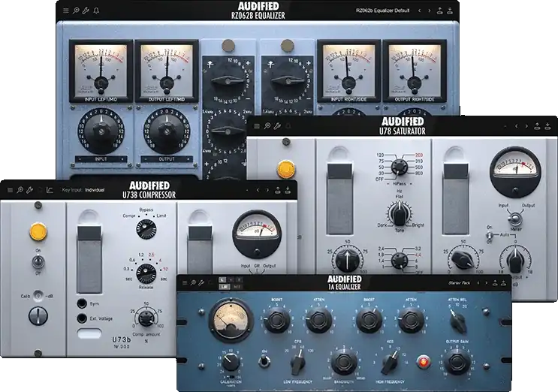Go to previous preset in RZ062B Equalizer

(x=420, y=11)
